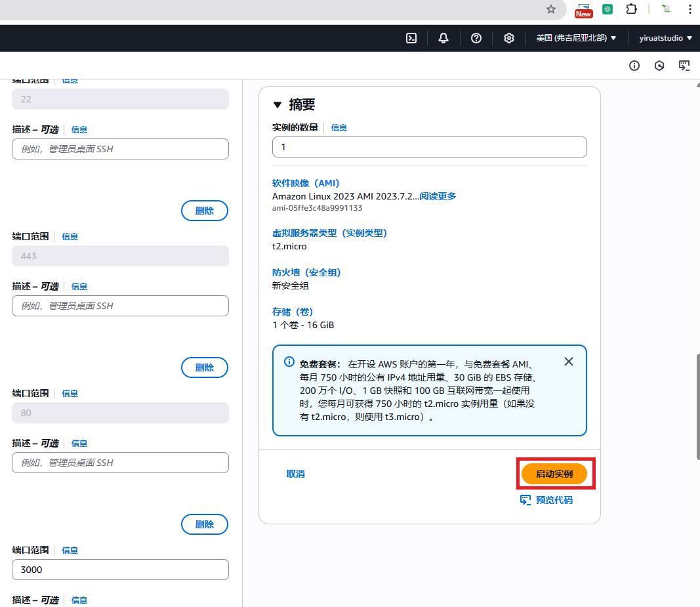Click the code chat icon below the account name
Viewport: 700px width, 607px height.
[684, 66]
